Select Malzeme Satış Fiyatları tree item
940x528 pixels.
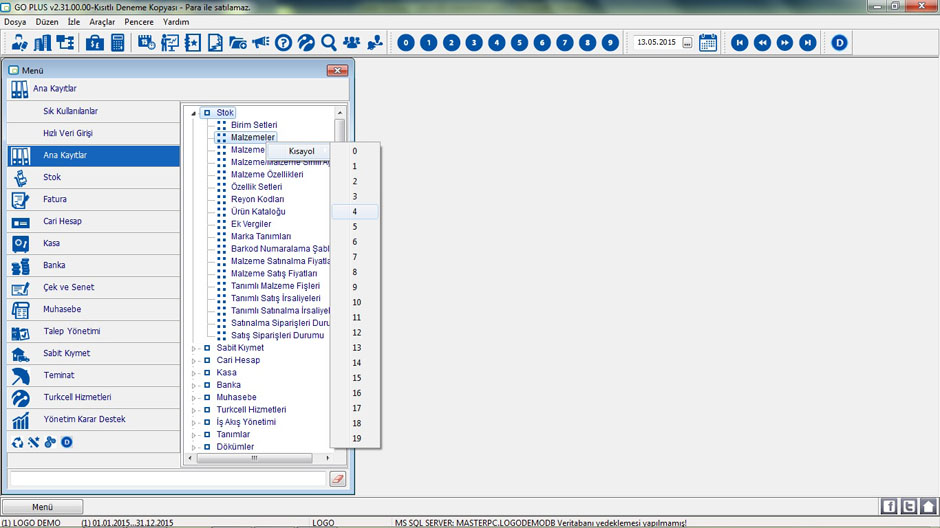[274, 273]
